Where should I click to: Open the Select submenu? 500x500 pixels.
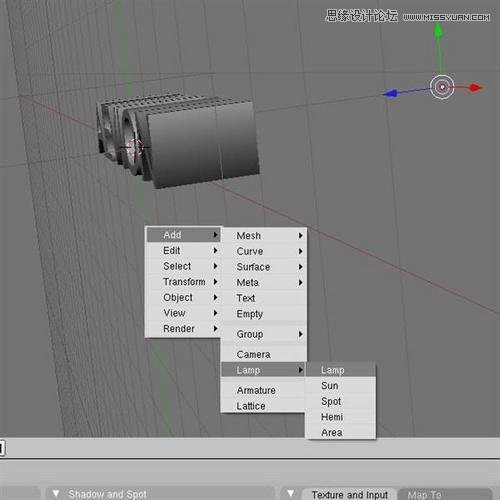point(183,266)
